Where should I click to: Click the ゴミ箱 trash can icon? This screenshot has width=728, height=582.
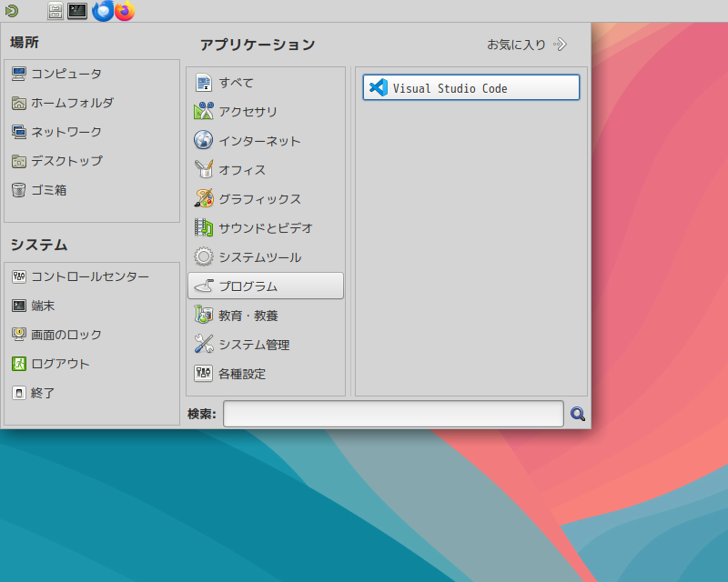[x=18, y=190]
